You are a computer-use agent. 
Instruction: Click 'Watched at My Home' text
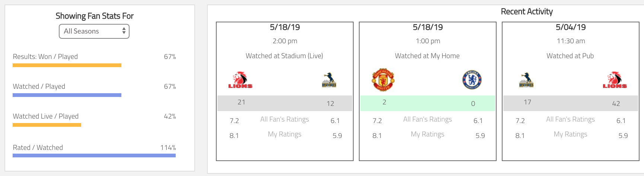(427, 56)
